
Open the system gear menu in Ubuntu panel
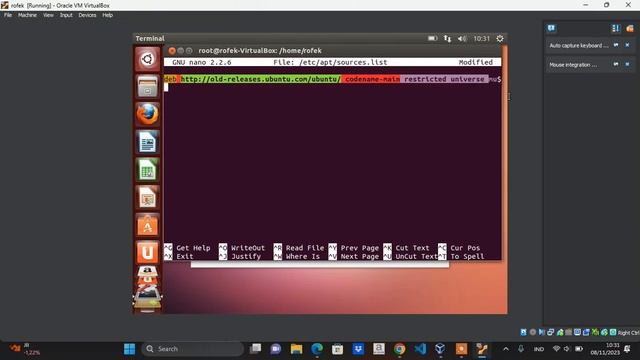(500, 38)
